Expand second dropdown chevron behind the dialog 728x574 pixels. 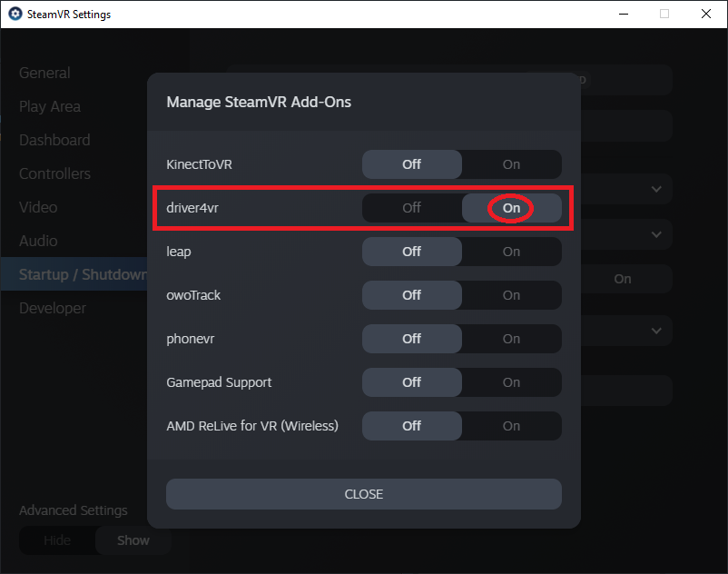click(x=656, y=234)
